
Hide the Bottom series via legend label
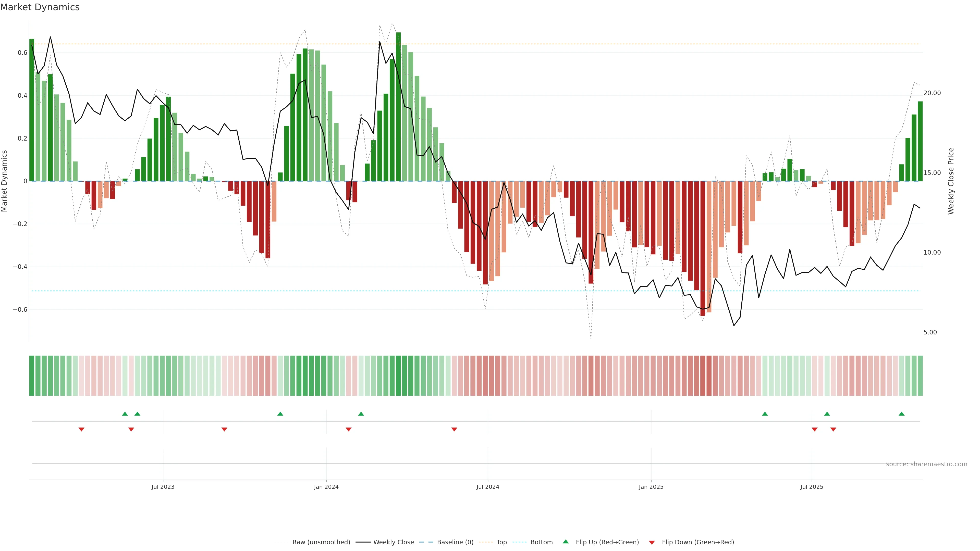[541, 542]
